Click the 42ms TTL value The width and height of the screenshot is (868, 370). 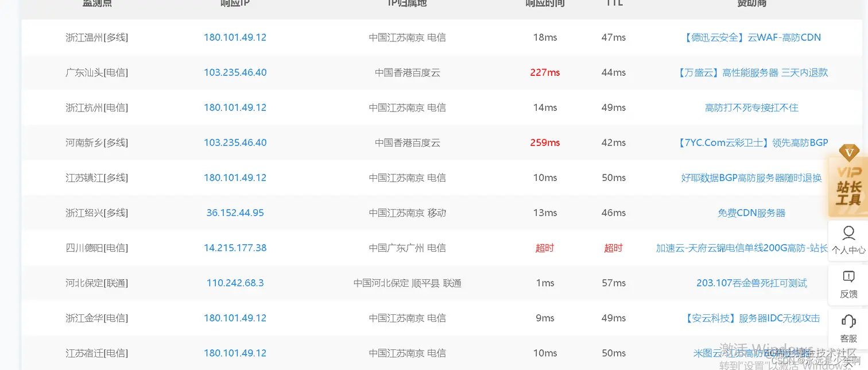pyautogui.click(x=614, y=142)
